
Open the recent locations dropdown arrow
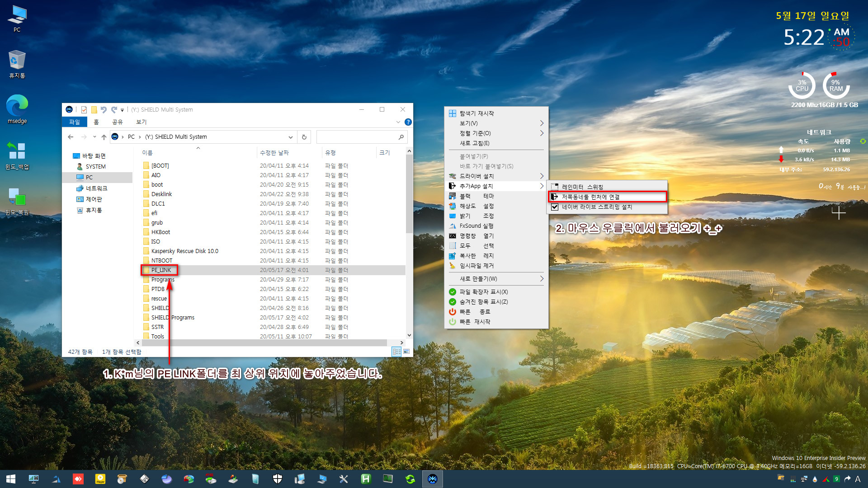[x=94, y=137]
